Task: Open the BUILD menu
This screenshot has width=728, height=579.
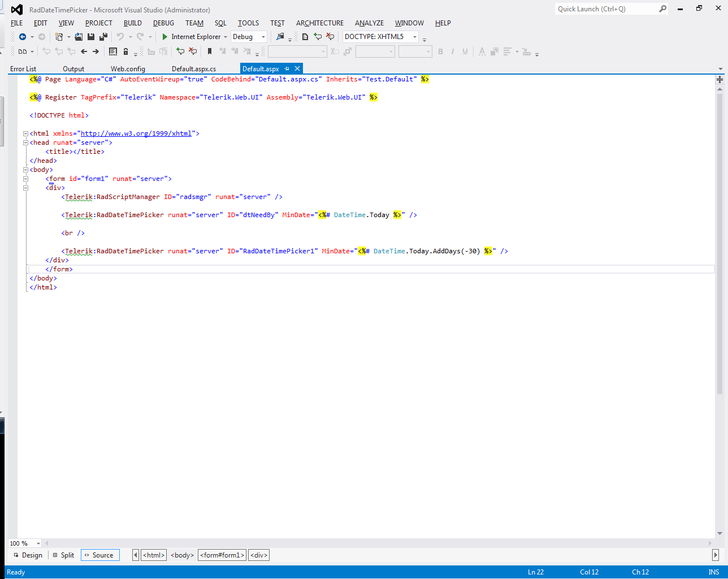Action: tap(133, 23)
